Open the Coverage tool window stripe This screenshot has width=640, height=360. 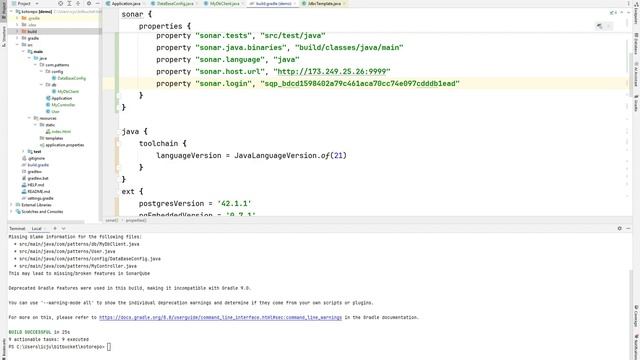(x=636, y=316)
